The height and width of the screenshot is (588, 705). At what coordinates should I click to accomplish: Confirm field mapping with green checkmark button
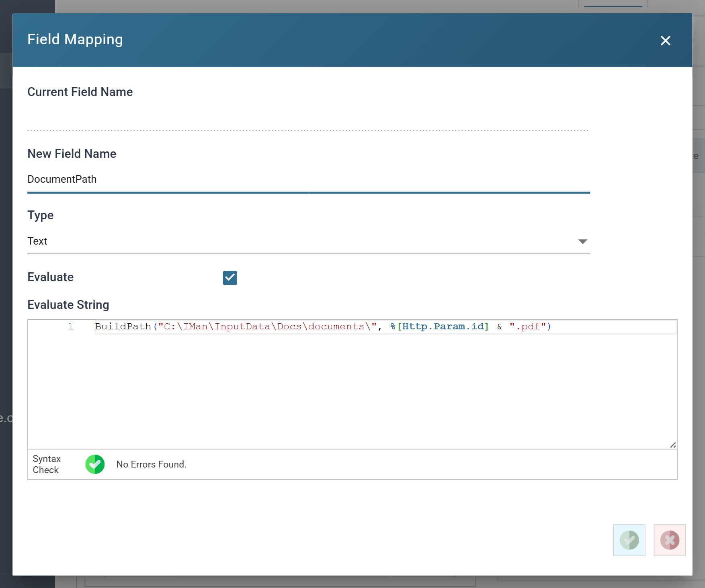click(629, 540)
